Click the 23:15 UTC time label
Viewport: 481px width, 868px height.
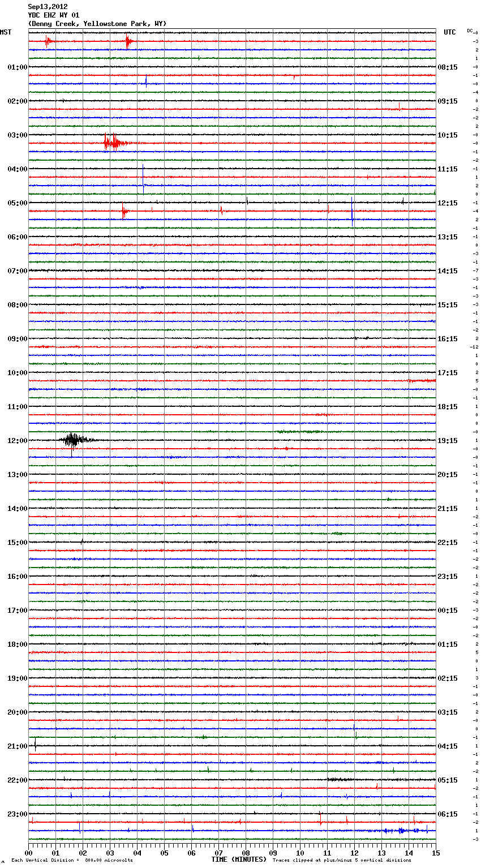click(x=448, y=577)
